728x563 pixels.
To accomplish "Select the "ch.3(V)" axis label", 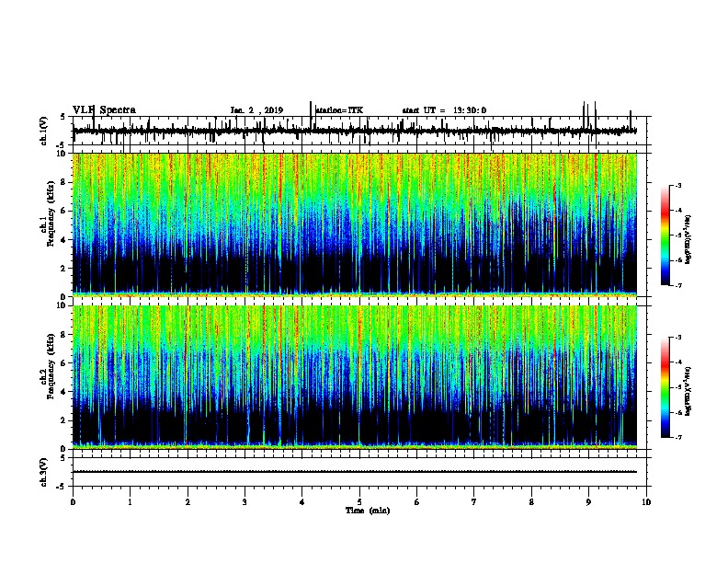I will 44,472.
